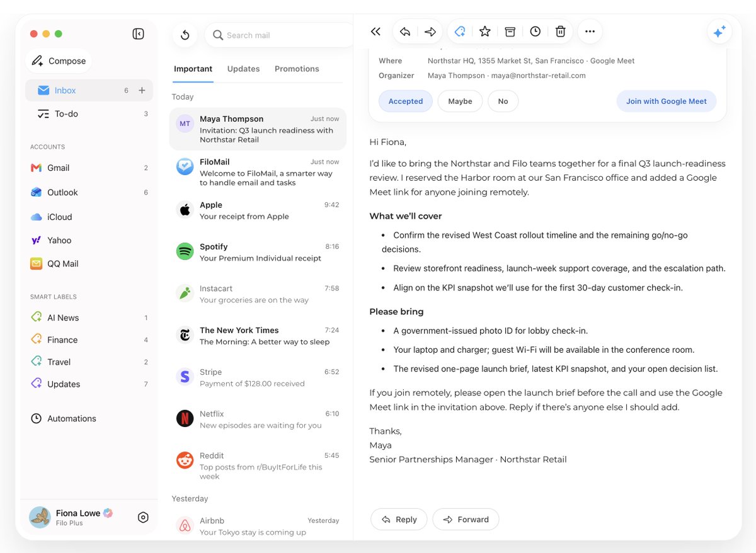
Task: Archive the email with the box icon
Action: [x=510, y=31]
